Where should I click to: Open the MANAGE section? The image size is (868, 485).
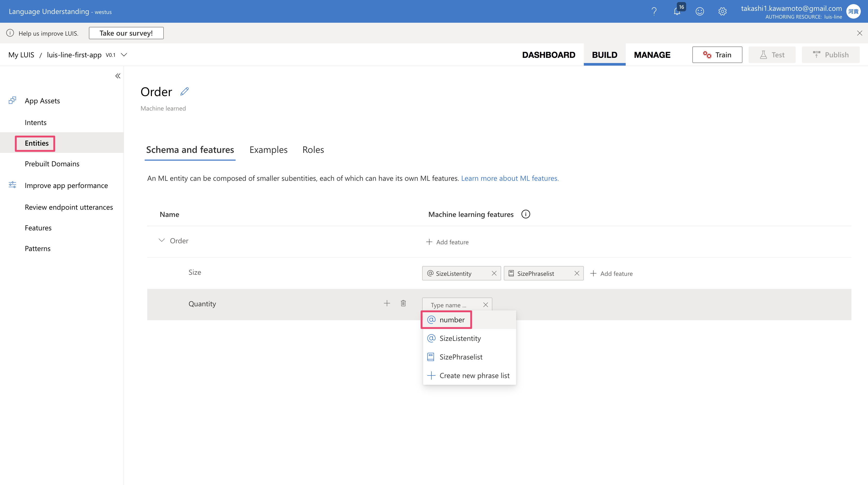pos(652,55)
